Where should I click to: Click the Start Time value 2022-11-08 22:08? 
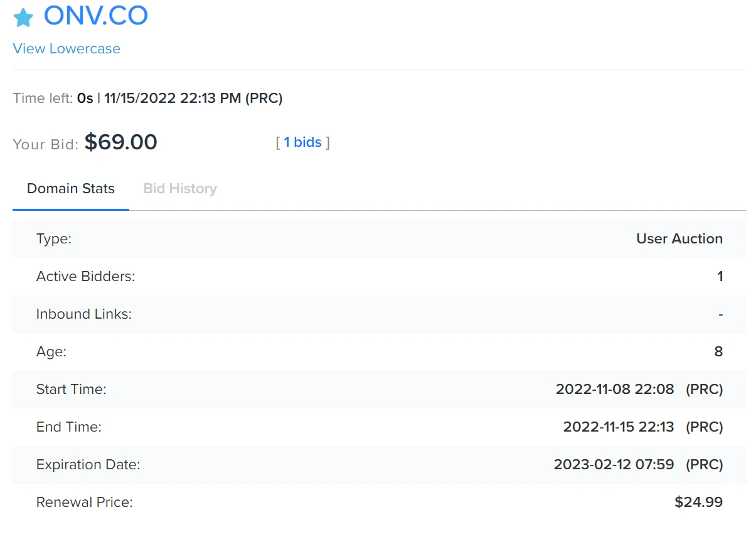coord(615,389)
